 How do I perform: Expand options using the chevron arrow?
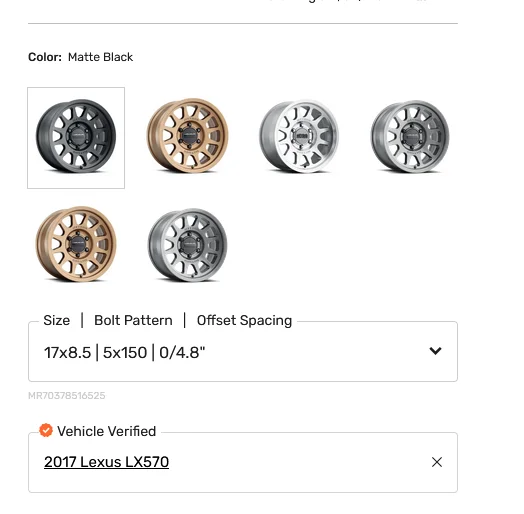435,351
